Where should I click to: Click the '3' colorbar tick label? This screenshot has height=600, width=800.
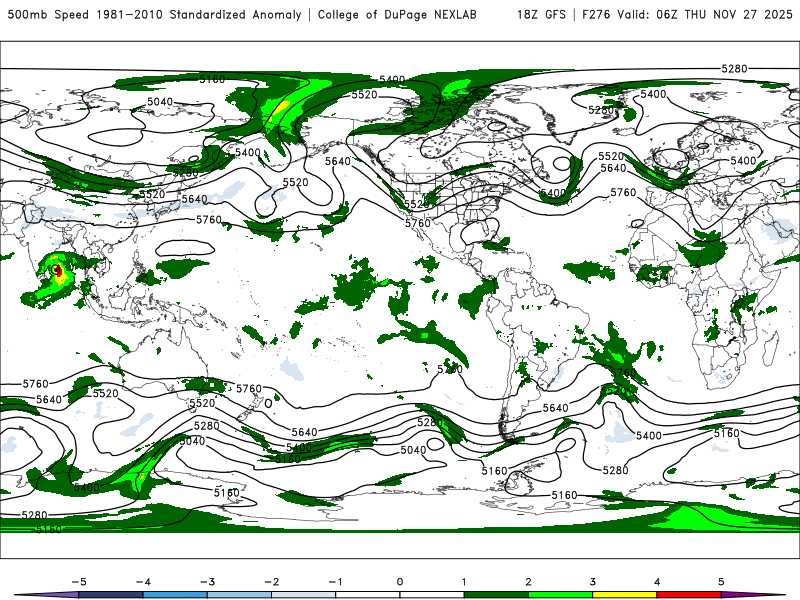592,582
